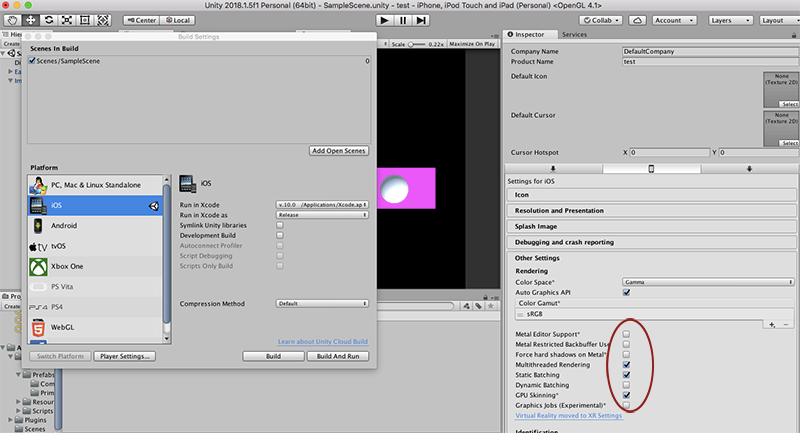Select the Scale tool in the toolbar

point(67,20)
